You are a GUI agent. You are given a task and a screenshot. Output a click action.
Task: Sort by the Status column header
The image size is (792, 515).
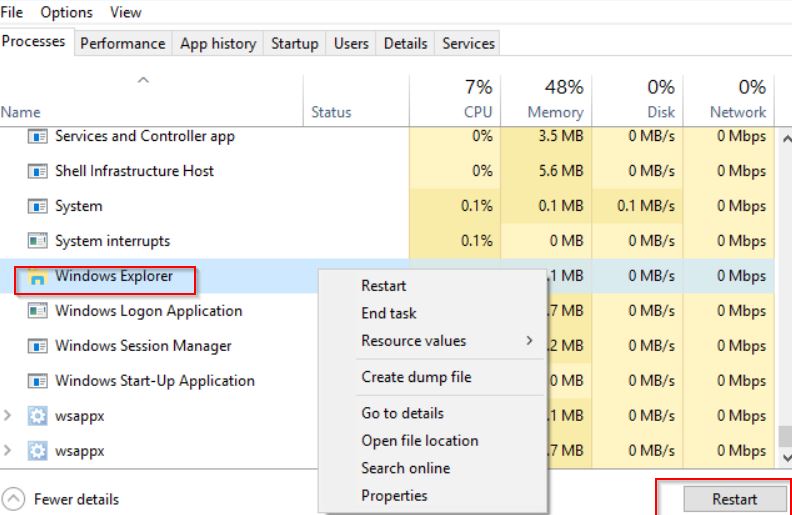click(x=356, y=101)
